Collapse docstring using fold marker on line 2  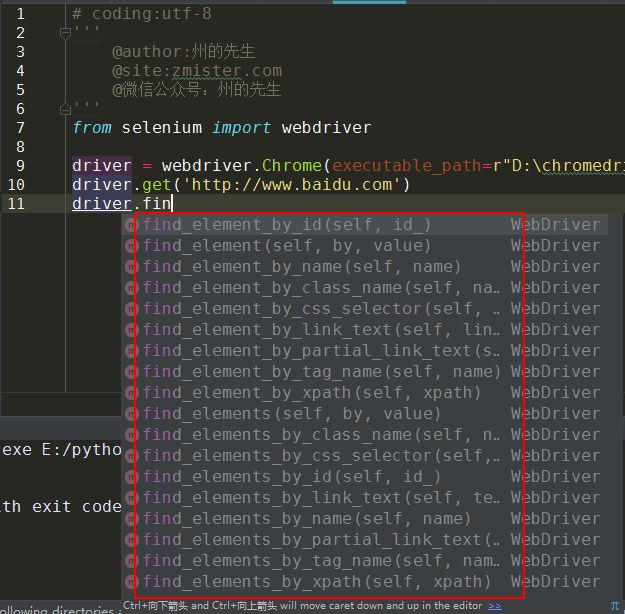click(65, 33)
